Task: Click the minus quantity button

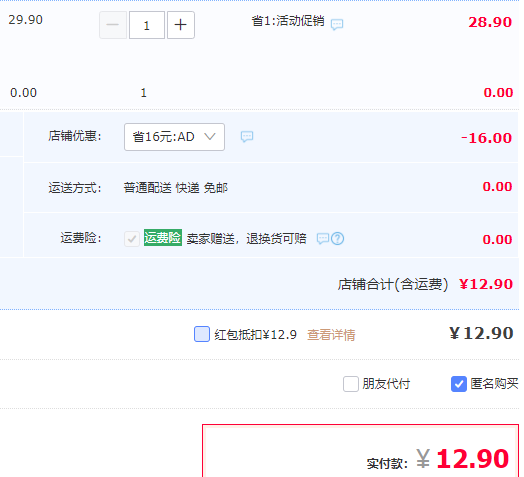Action: (x=113, y=25)
